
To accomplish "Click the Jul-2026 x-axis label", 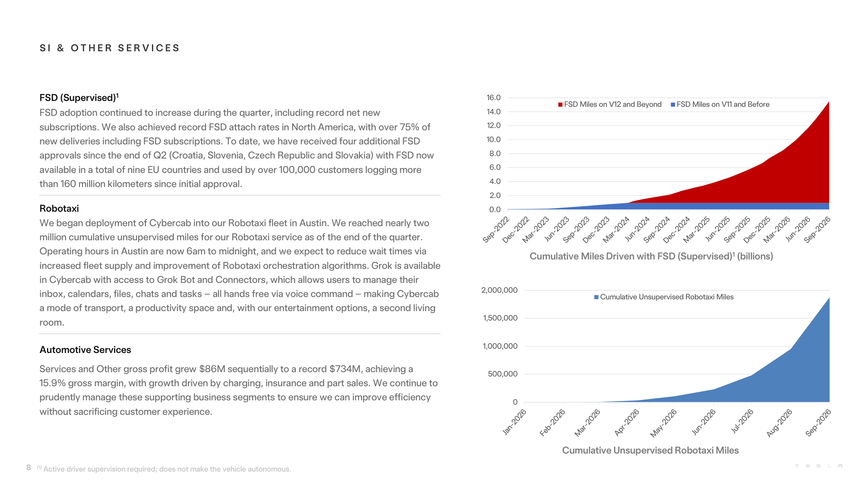I will click(x=742, y=421).
